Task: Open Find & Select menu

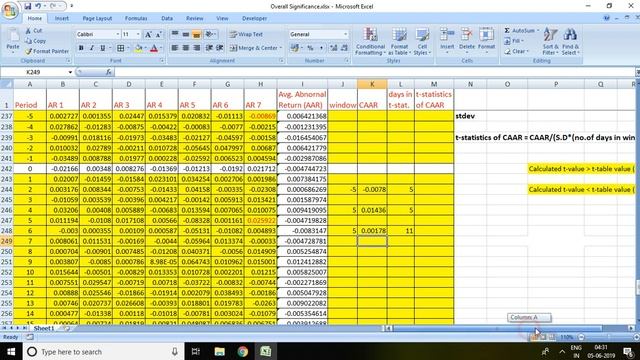Action: tap(570, 41)
